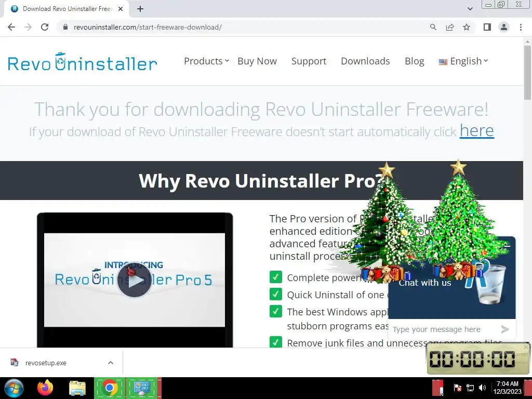Viewport: 532px width, 399px height.
Task: Launch Firefox from the taskbar
Action: click(x=45, y=388)
